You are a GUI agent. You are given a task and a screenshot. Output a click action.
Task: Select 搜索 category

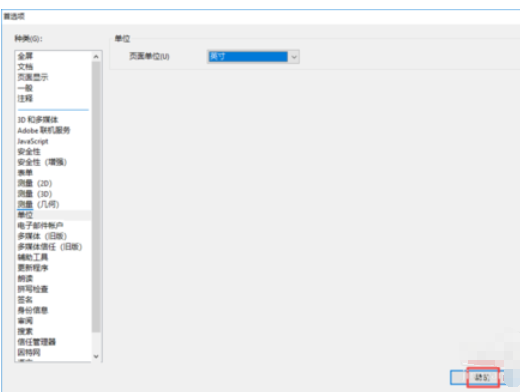[25, 331]
